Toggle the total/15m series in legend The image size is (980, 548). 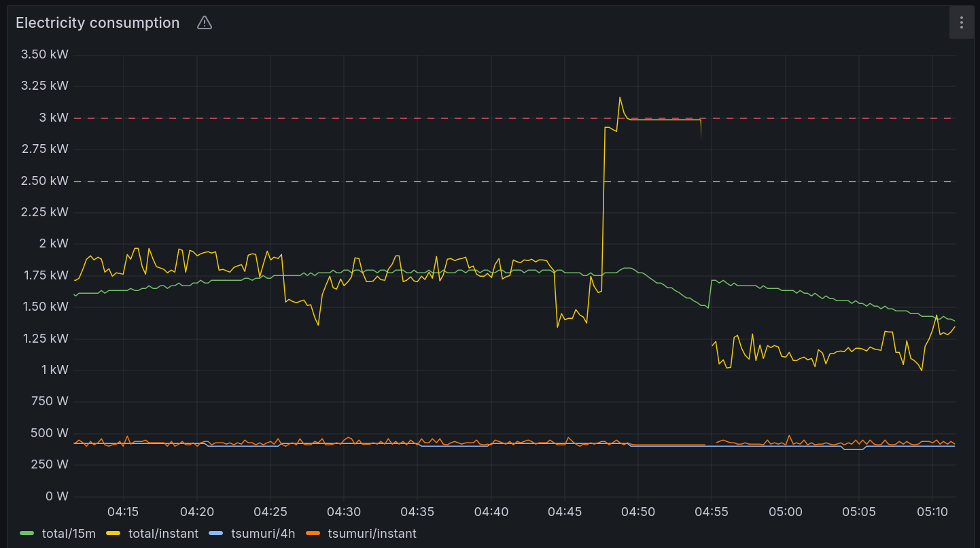[69, 534]
